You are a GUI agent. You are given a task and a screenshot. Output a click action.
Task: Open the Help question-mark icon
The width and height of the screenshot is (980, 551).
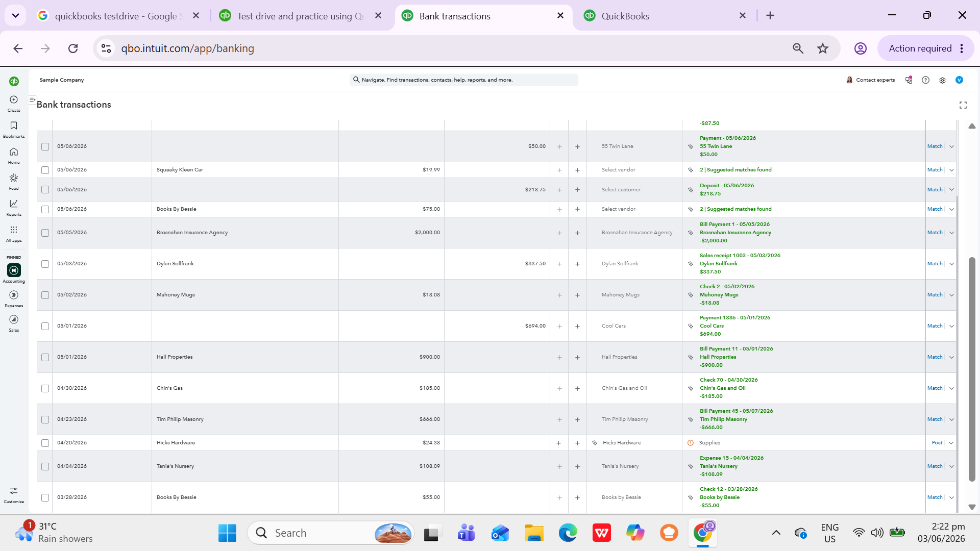coord(925,80)
